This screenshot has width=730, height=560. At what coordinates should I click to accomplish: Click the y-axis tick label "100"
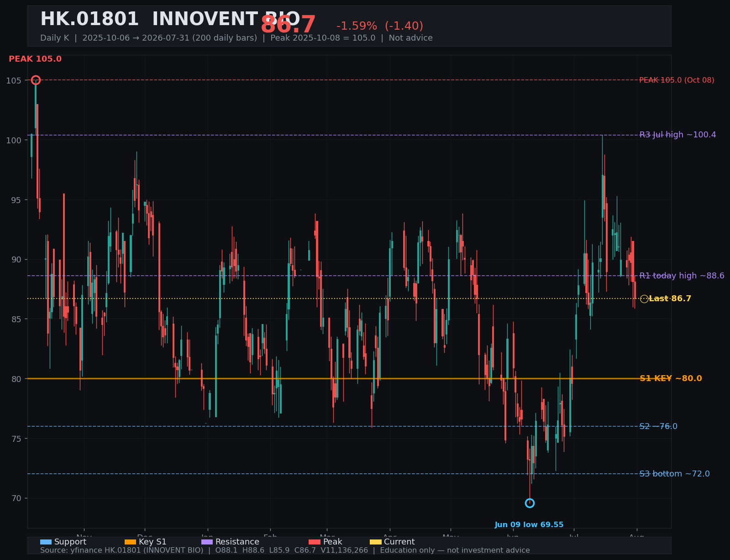click(14, 140)
